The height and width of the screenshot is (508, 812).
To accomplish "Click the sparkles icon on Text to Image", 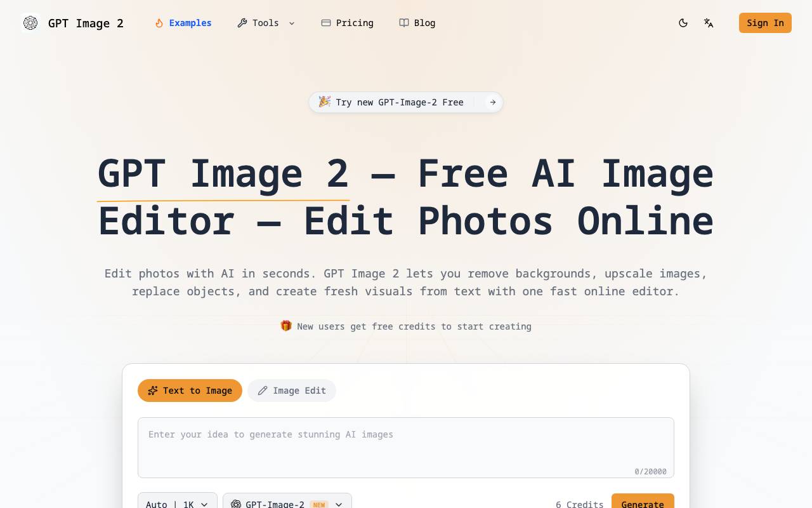I will click(153, 391).
